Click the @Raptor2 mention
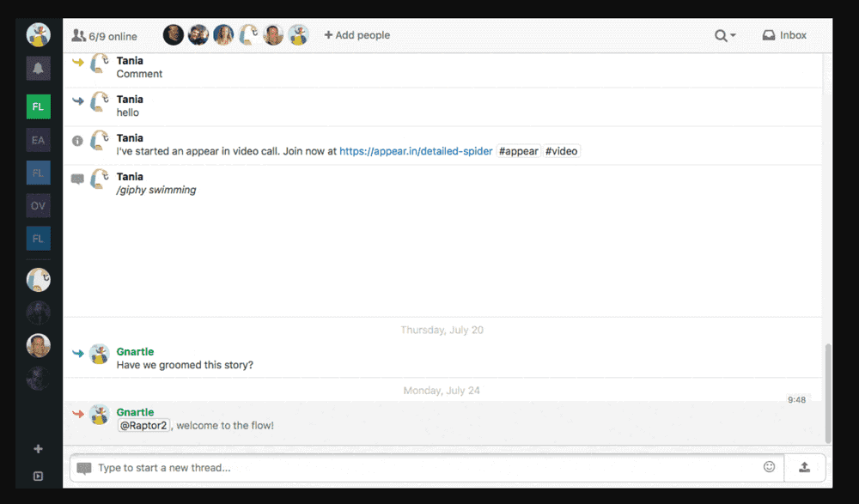The image size is (859, 504). pyautogui.click(x=143, y=425)
